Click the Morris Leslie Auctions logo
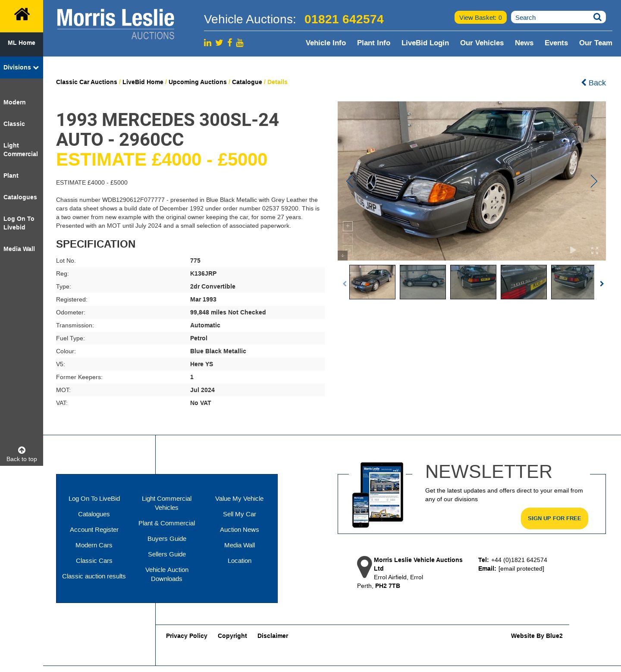This screenshot has height=672, width=621. [x=116, y=24]
